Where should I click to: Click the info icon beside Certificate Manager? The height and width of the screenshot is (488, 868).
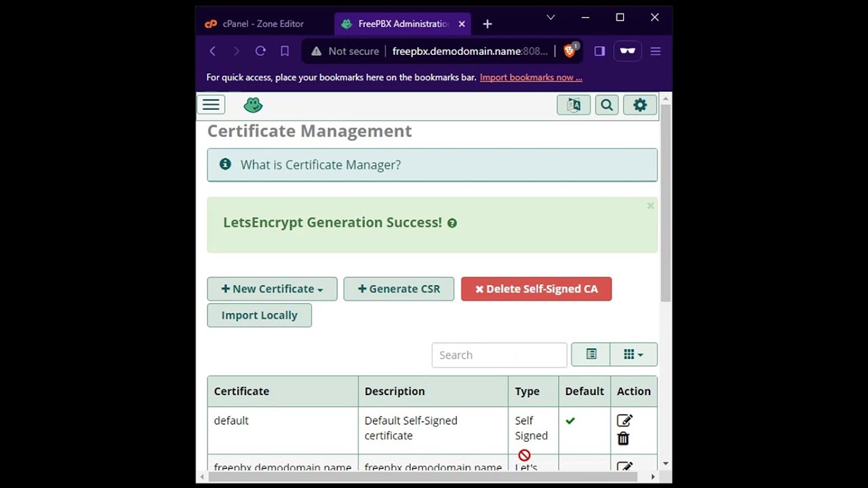(x=225, y=165)
